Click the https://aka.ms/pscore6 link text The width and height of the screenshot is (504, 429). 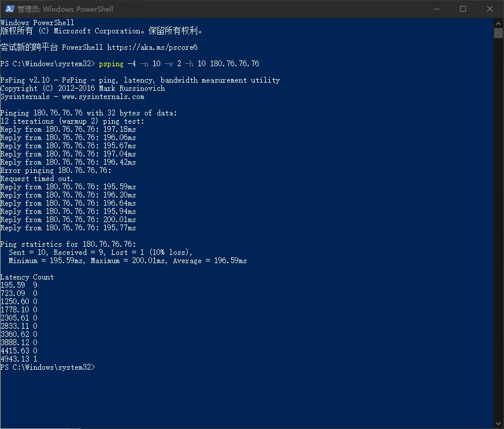[x=152, y=47]
